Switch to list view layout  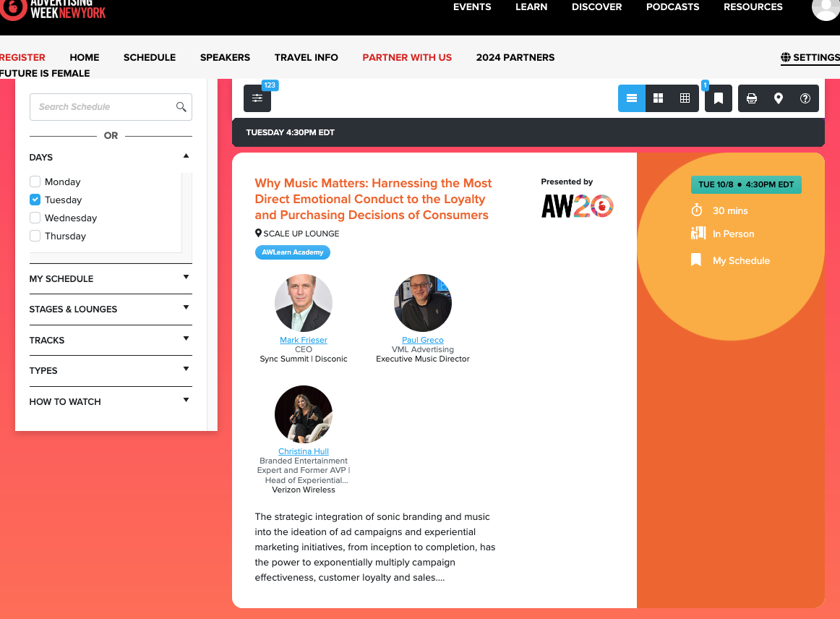tap(632, 98)
